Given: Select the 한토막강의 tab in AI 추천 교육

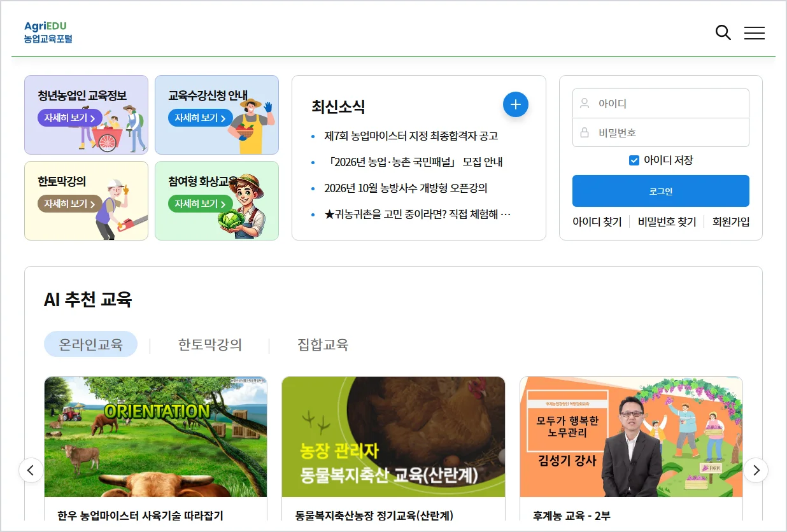Looking at the screenshot, I should (x=209, y=345).
